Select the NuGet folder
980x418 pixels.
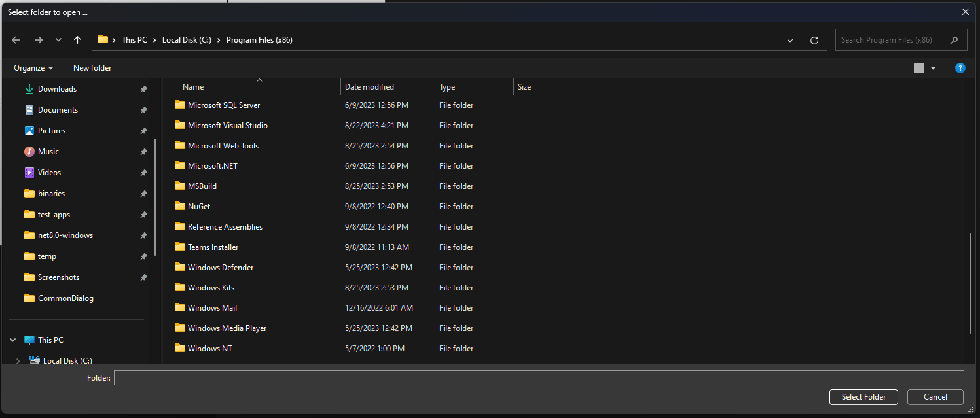(x=199, y=207)
